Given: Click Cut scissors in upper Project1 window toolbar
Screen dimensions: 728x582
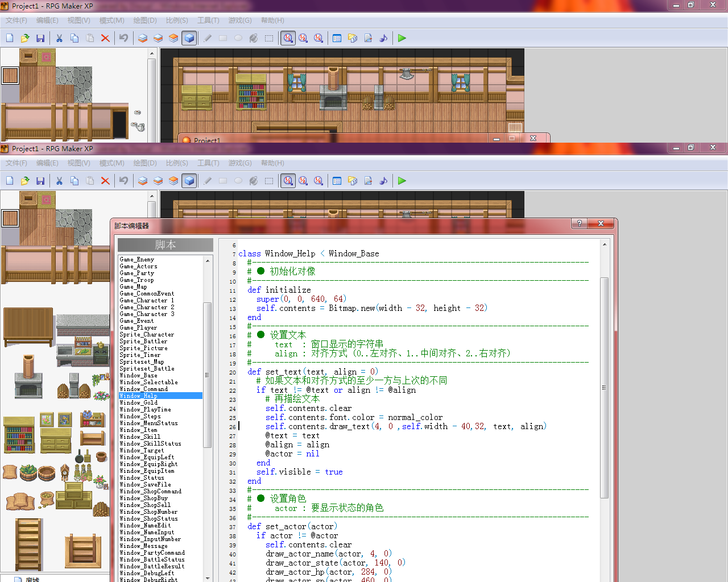Looking at the screenshot, I should click(59, 38).
